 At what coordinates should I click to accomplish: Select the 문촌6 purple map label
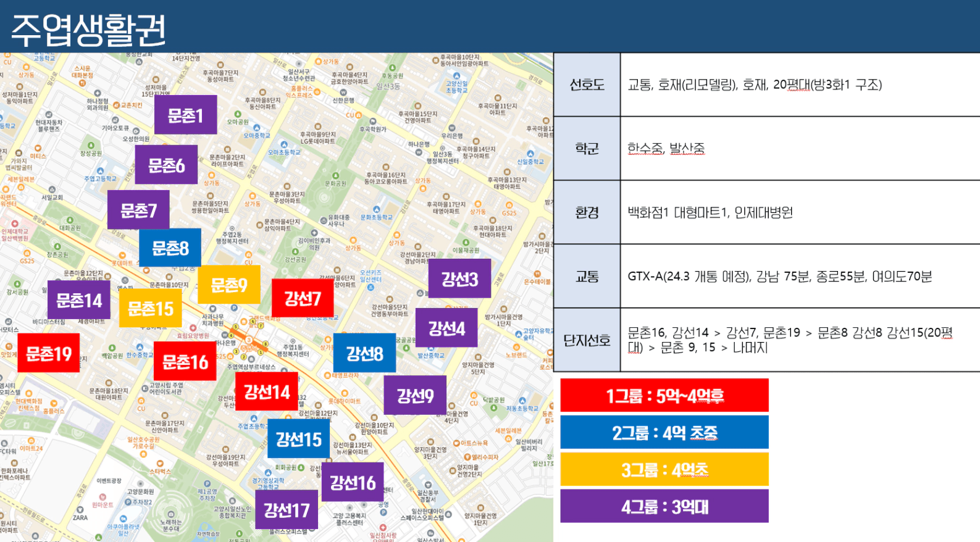click(166, 165)
